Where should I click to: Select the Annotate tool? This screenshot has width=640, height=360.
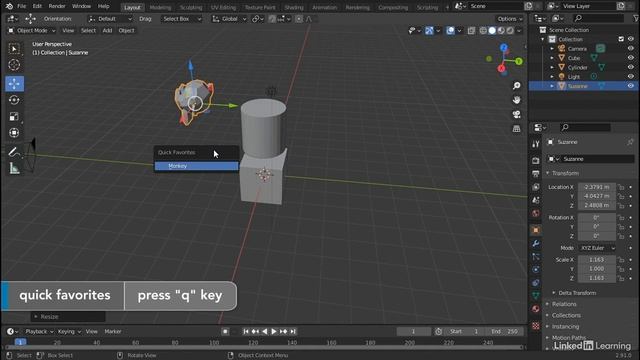coord(14,152)
